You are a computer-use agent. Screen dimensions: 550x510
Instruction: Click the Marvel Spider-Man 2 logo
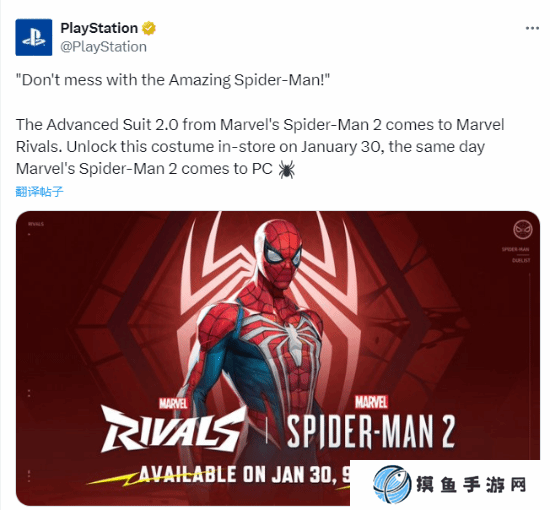coord(371,422)
